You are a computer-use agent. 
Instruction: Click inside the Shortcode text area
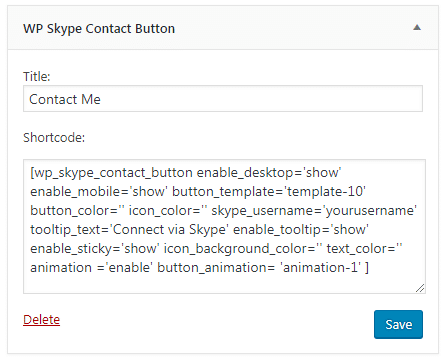(224, 226)
